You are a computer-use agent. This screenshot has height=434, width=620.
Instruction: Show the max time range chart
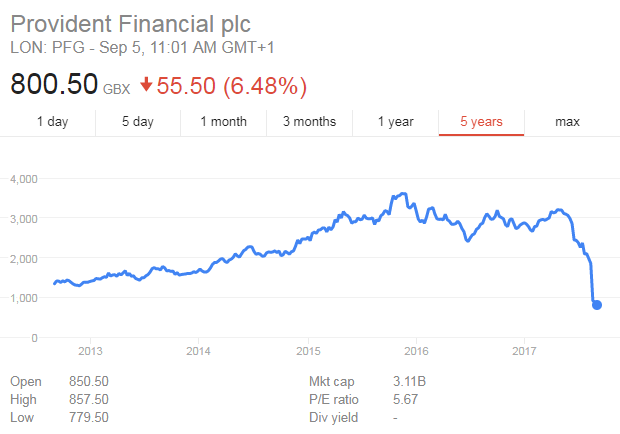(567, 122)
